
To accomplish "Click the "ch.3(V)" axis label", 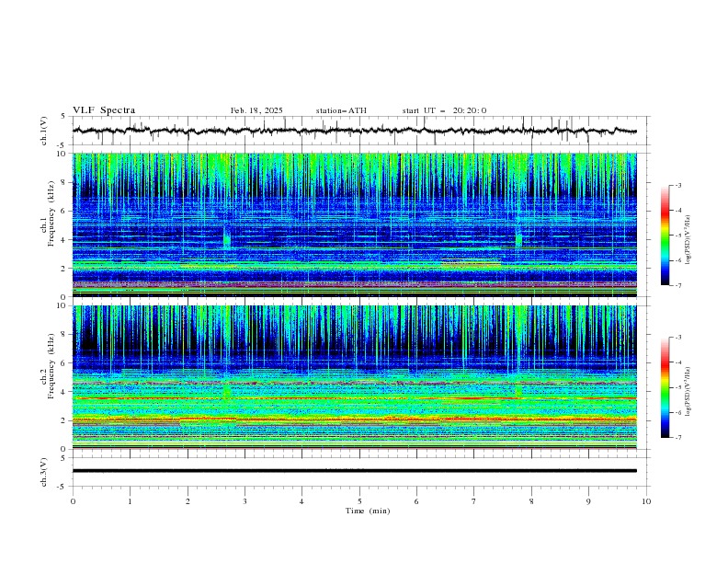I will coord(44,472).
